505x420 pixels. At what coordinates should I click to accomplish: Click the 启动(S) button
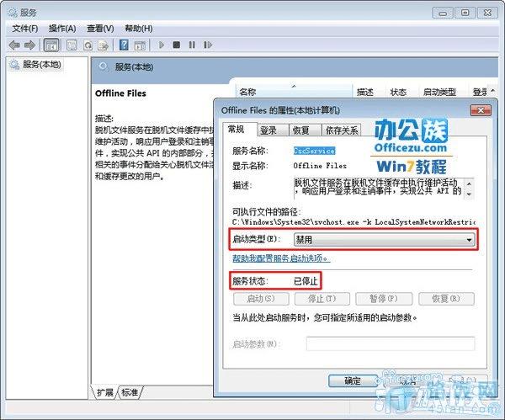pyautogui.click(x=261, y=299)
